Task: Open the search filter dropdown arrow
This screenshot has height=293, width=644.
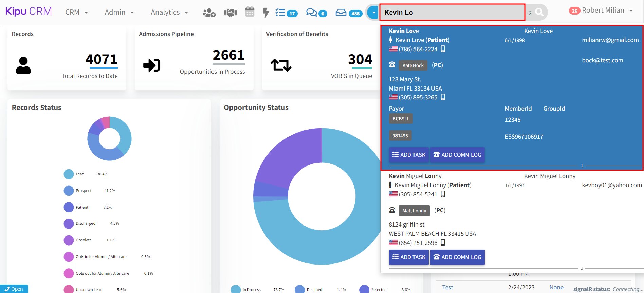Action: click(373, 13)
